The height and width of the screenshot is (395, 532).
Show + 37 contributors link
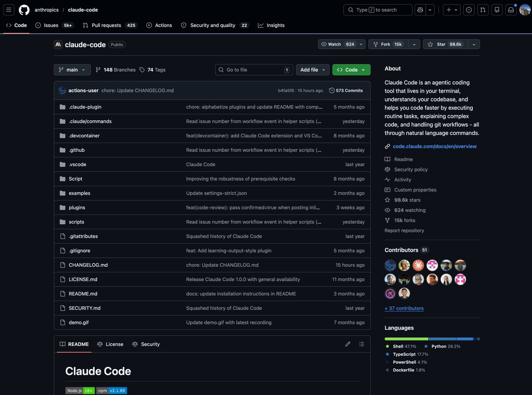404,308
